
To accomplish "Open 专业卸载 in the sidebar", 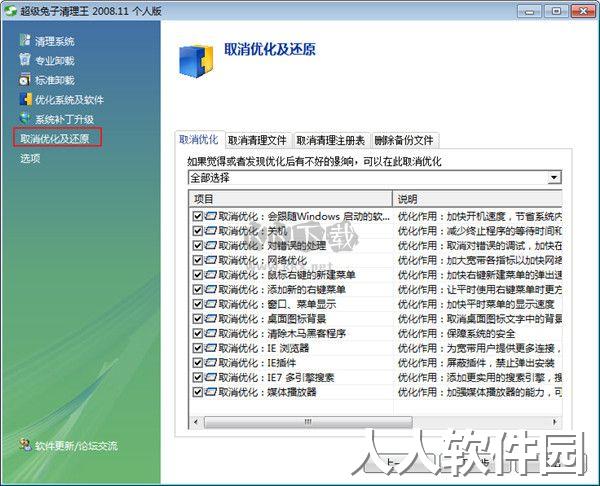I will point(54,60).
